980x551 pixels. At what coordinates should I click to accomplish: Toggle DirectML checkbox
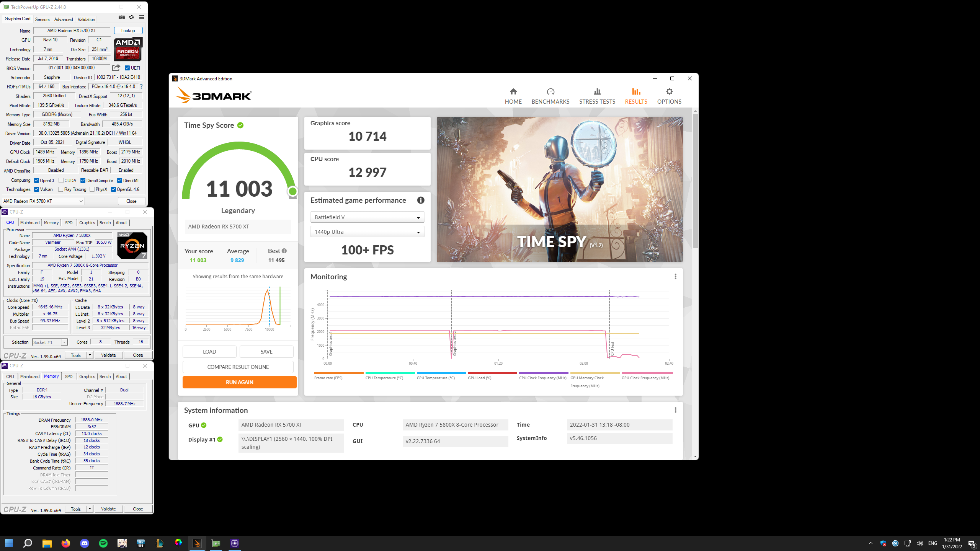click(x=119, y=181)
